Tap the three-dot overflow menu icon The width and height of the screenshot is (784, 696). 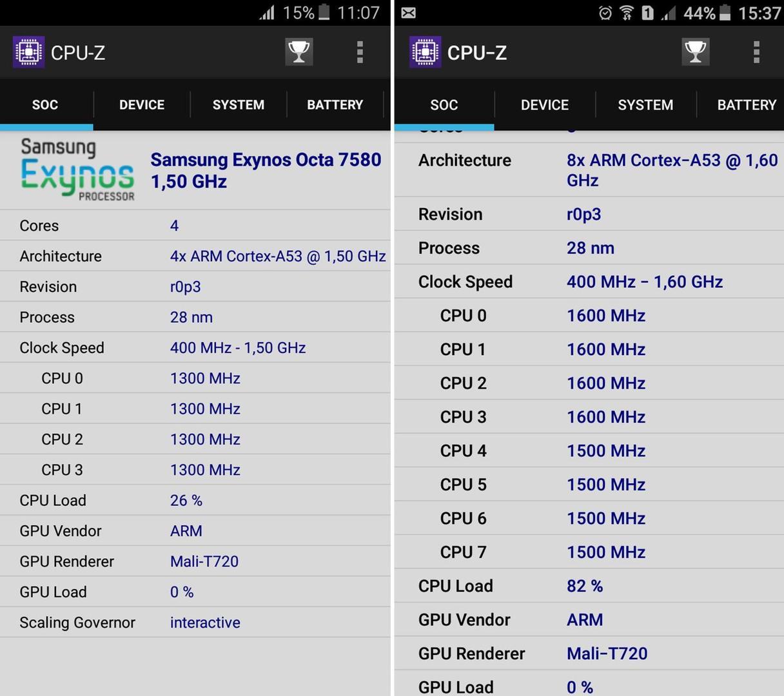tap(359, 52)
